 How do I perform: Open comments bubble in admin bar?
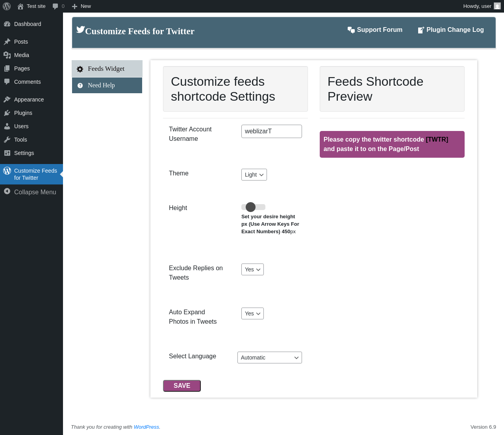56,6
